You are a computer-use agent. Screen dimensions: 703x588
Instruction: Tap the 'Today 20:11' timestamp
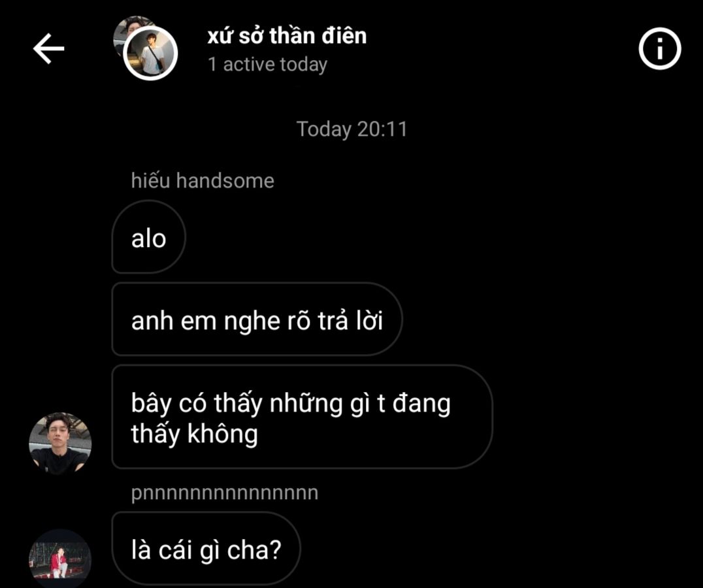[x=352, y=129]
